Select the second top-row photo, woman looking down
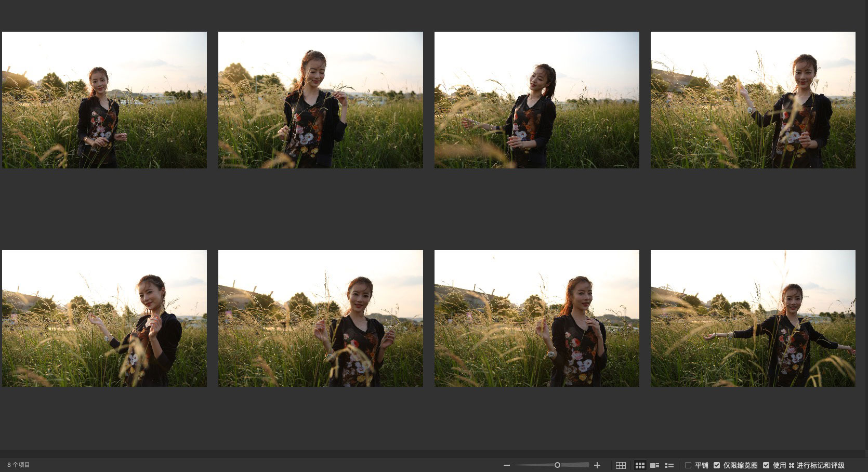868x472 pixels. [320, 100]
